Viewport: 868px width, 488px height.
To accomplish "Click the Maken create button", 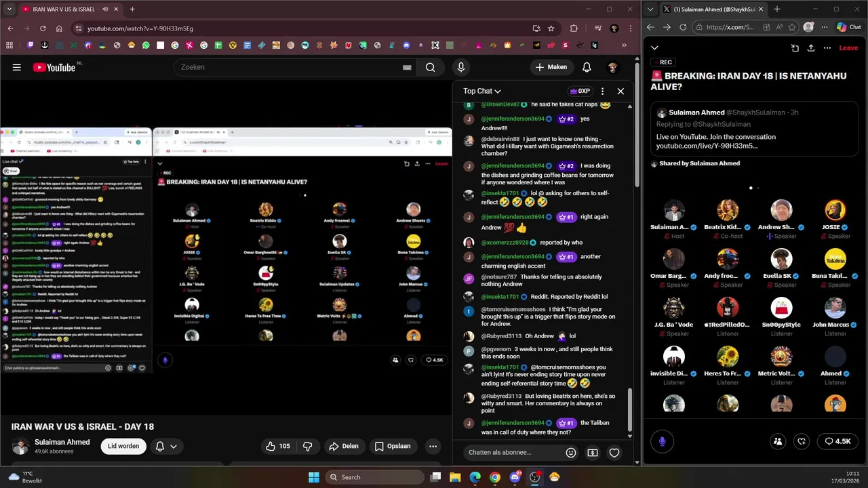I will coord(551,67).
